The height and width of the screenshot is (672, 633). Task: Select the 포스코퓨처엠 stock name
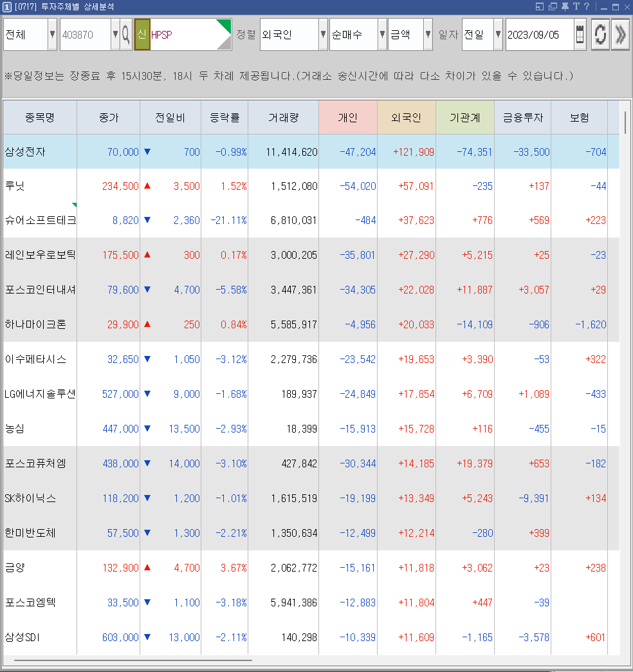[x=35, y=463]
